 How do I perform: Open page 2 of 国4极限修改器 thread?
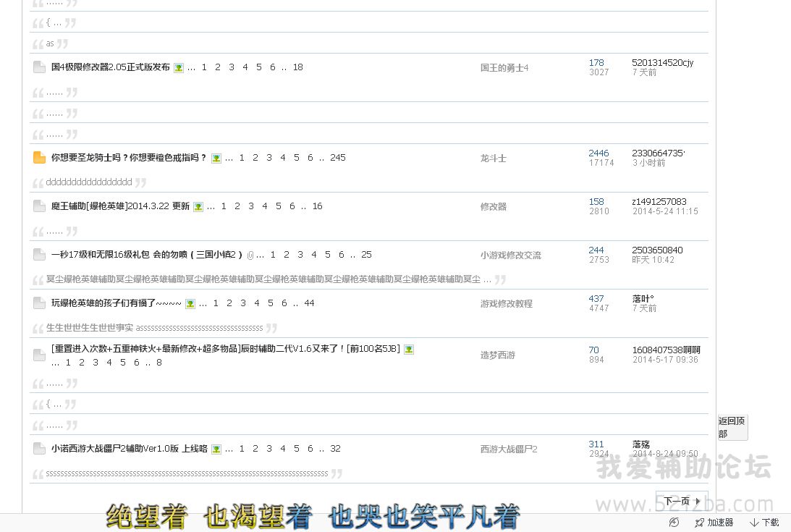tap(217, 67)
